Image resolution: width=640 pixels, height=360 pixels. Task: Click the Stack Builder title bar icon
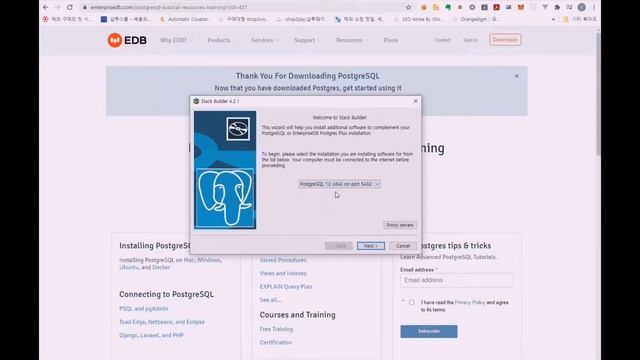point(196,101)
